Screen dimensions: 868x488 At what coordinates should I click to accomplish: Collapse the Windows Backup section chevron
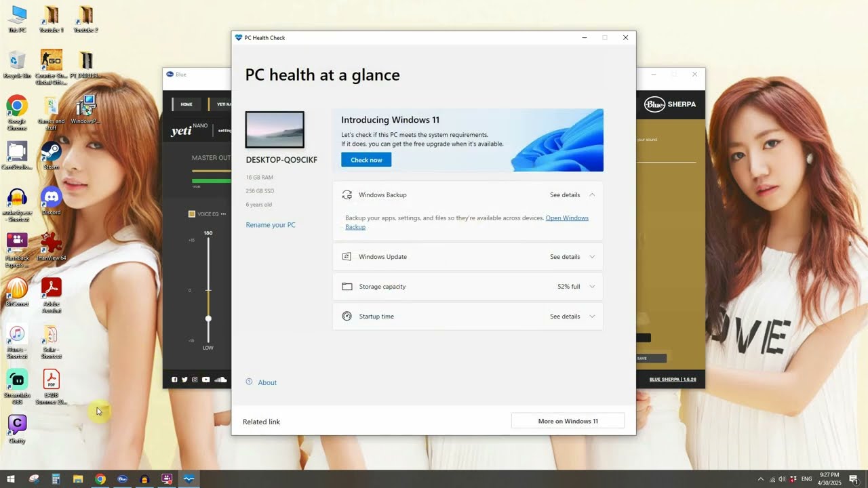(592, 195)
